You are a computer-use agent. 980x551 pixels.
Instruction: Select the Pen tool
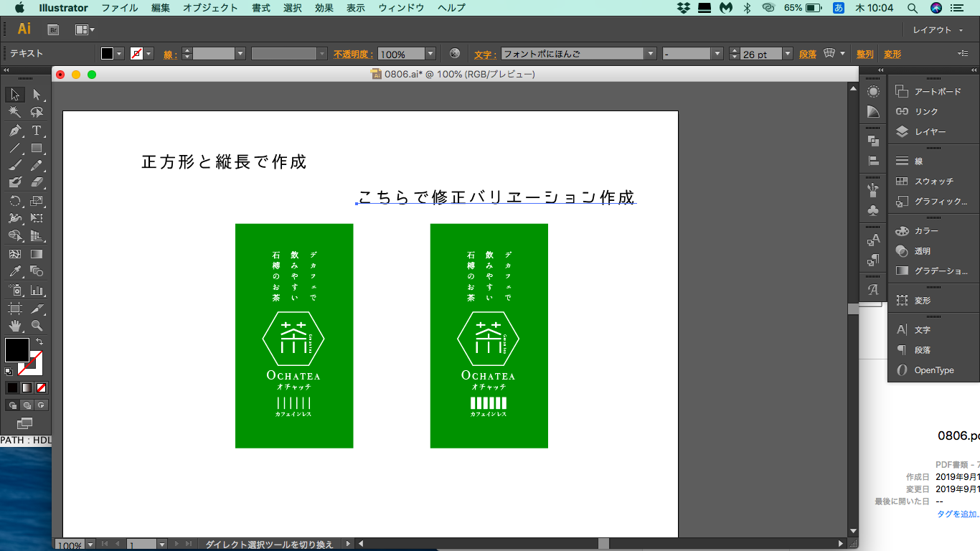click(15, 131)
